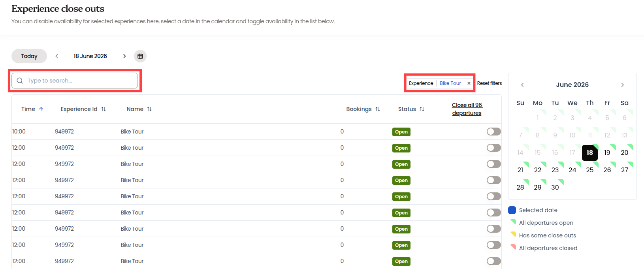Jump to Today
This screenshot has height=269, width=644.
pos(29,56)
